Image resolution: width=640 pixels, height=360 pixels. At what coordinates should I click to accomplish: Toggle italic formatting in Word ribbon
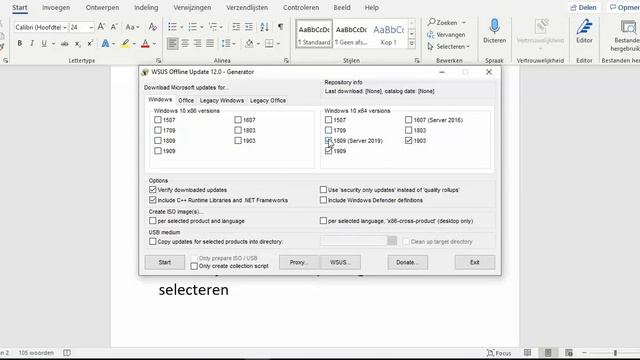[x=32, y=43]
